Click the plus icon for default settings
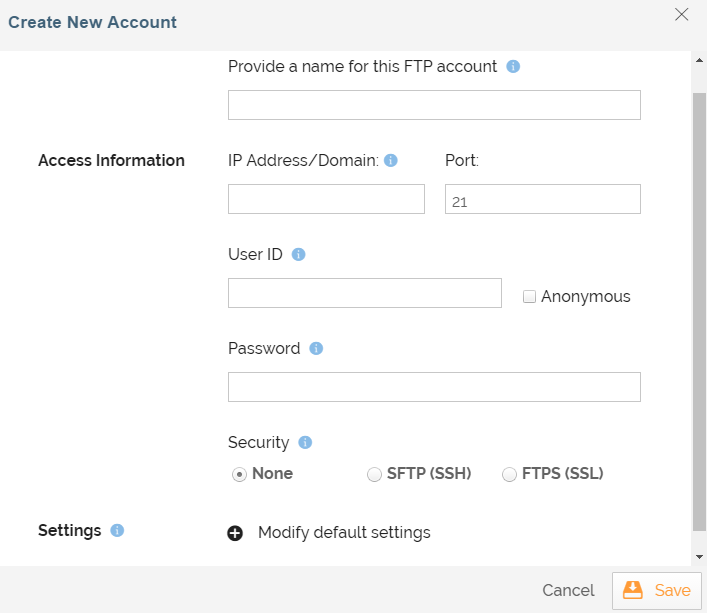Image resolution: width=707 pixels, height=613 pixels. 235,533
